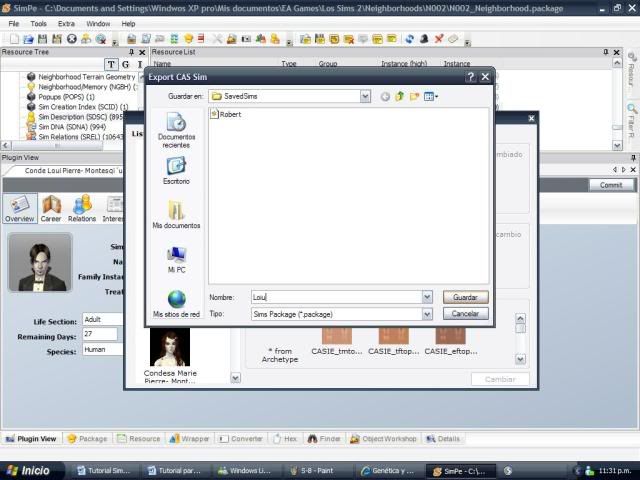
Task: Click the round X close-package toolbar icon
Action: (x=72, y=39)
